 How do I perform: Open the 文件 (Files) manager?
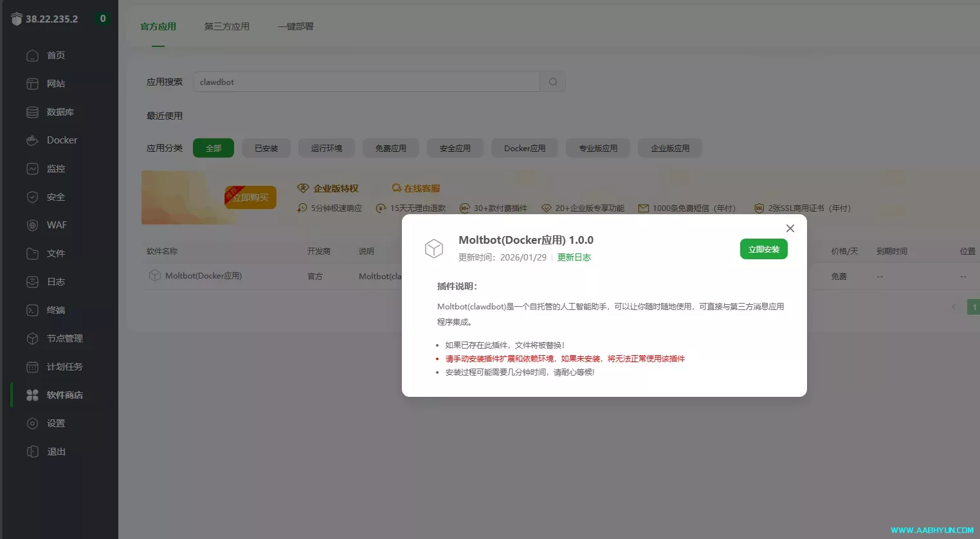[55, 253]
